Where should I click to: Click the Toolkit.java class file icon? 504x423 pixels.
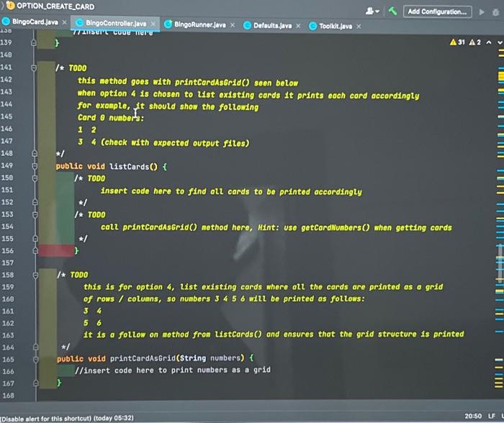point(312,26)
